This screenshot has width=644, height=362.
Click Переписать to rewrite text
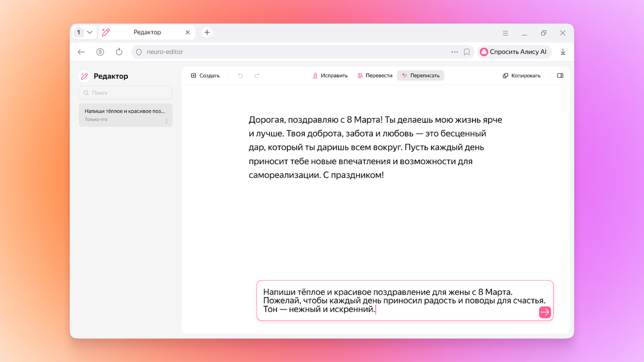(421, 76)
